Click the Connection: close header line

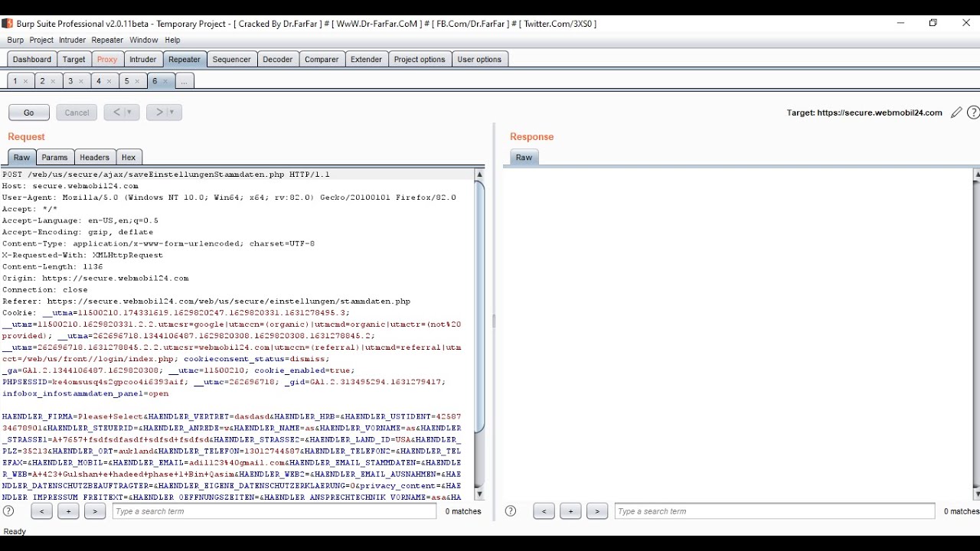click(x=44, y=290)
